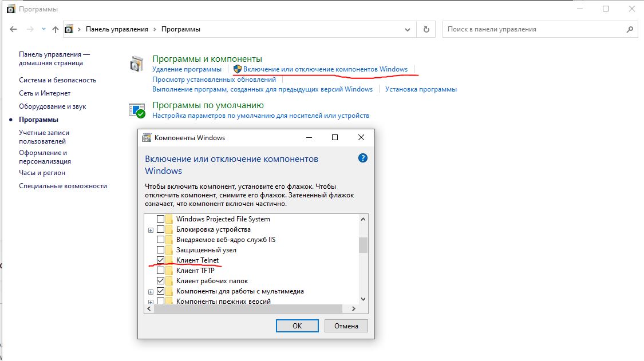The image size is (644, 361).
Task: Click the magnifier search icon
Action: 630,29
